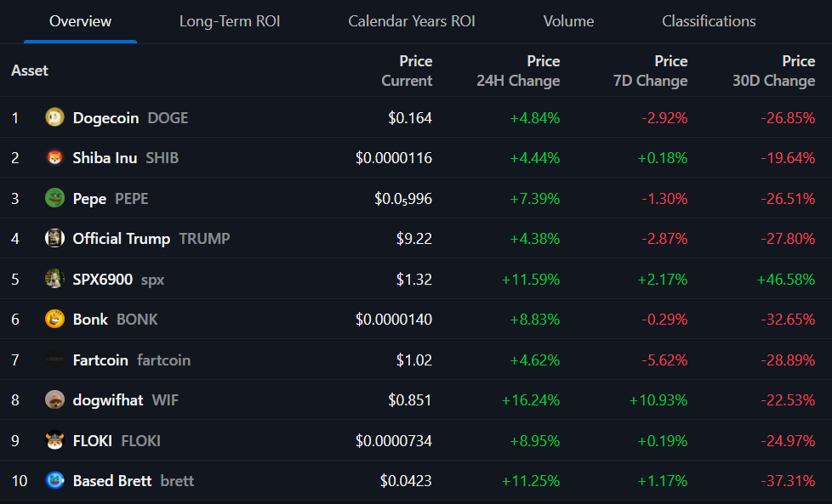Click the Shiba Inu coin logo icon
The width and height of the screenshot is (832, 504).
coord(54,157)
